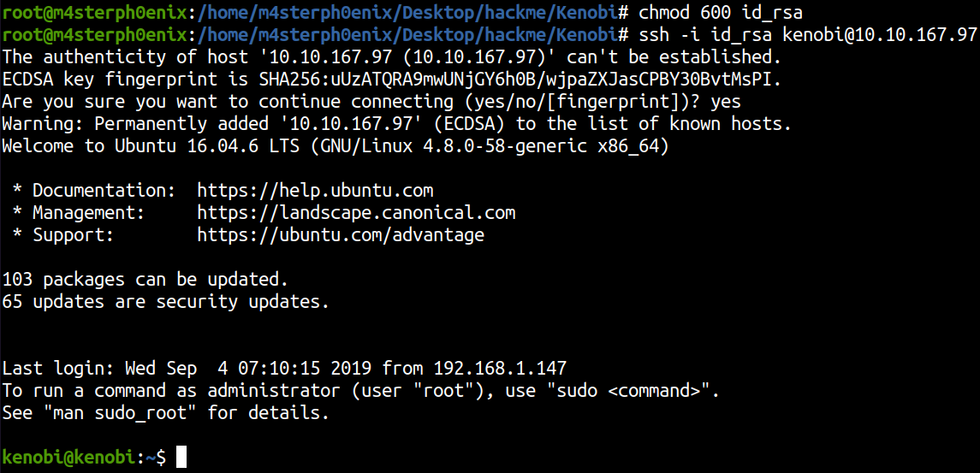Click the 192.168.1.147 last login IP
Screen dimensions: 980x473
click(x=500, y=369)
